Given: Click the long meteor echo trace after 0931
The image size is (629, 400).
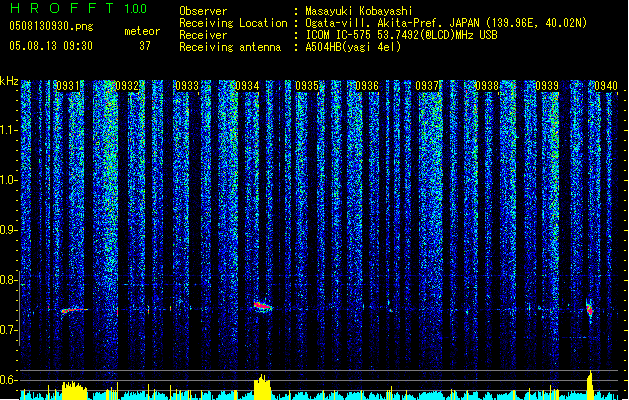Looking at the screenshot, I should [73, 310].
